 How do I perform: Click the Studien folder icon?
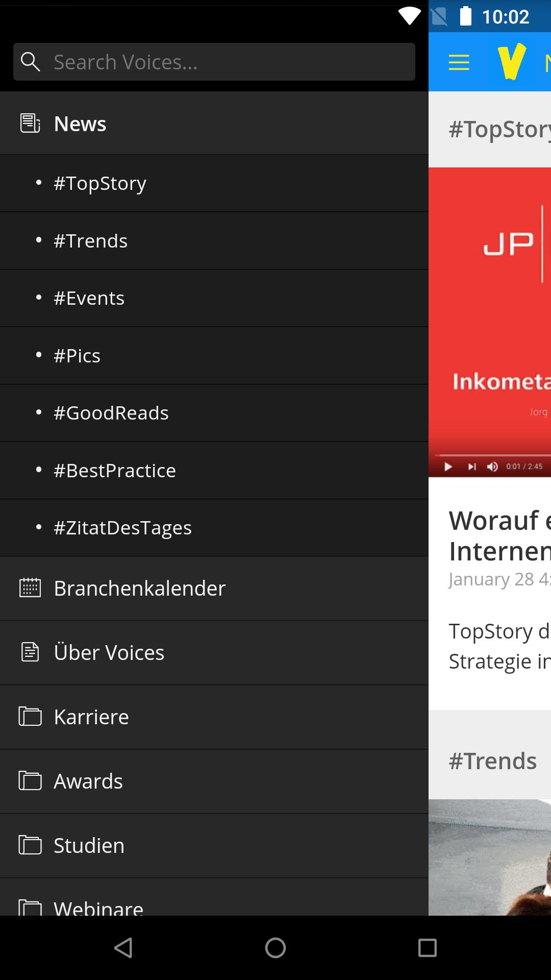coord(30,845)
